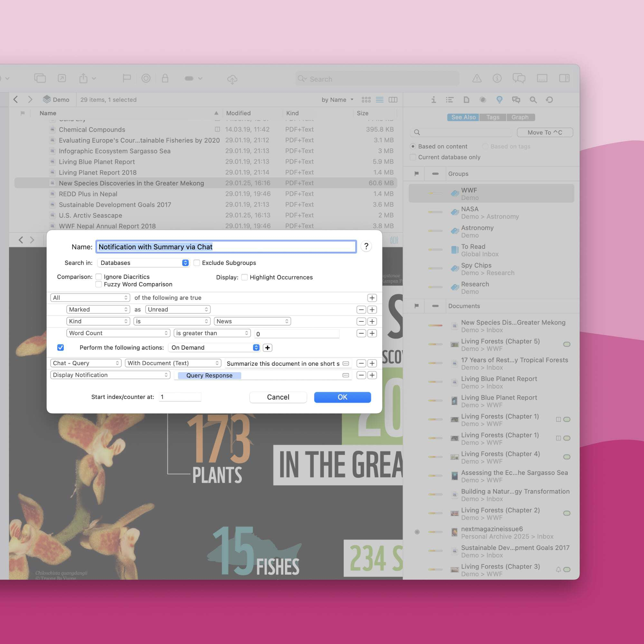Click the help question mark button
The image size is (644, 644).
[366, 246]
